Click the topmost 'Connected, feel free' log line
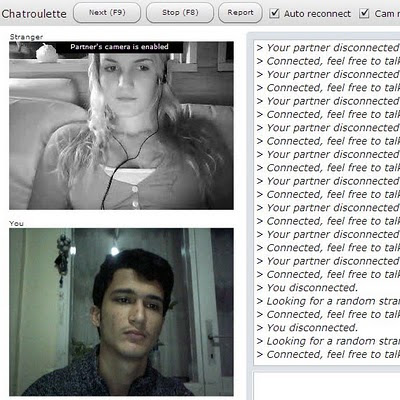 [328, 61]
